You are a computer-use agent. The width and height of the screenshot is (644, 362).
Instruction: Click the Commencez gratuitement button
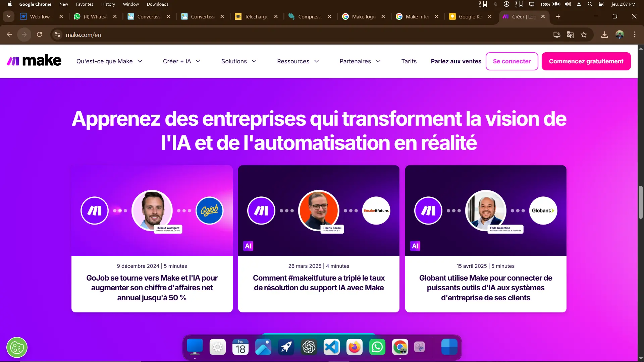click(586, 61)
